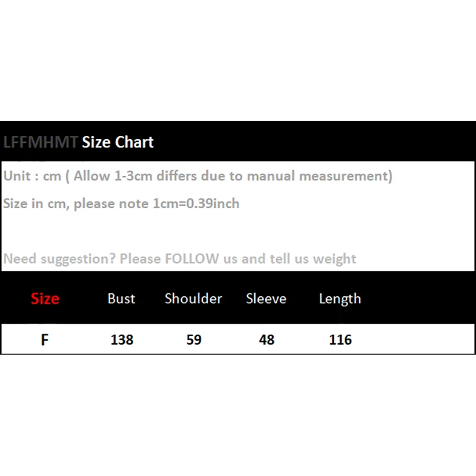Screen dimensions: 476x476
Task: Click the 1cm=0.39inch conversion note
Action: pos(196,203)
